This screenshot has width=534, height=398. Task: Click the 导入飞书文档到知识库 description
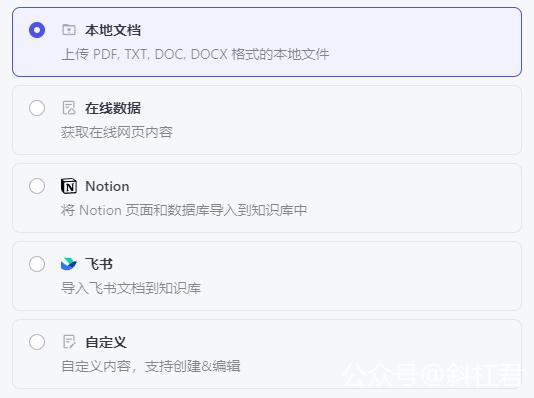[x=131, y=288]
